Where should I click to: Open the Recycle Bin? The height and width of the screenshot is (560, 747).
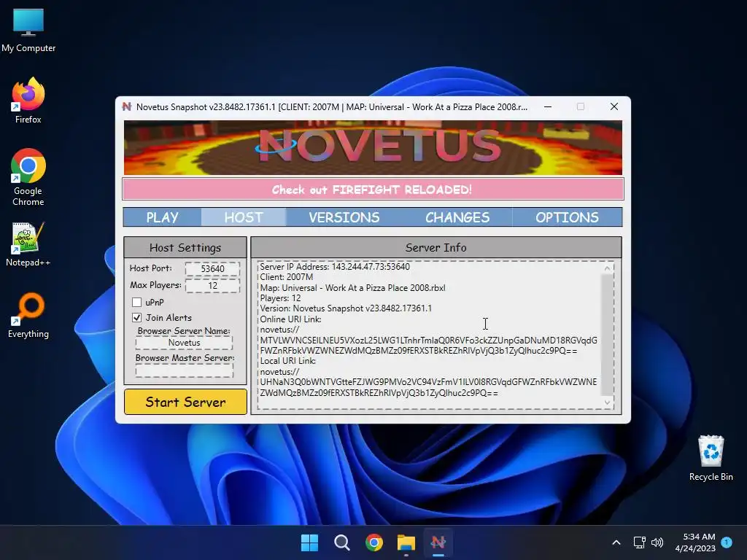coord(711,458)
